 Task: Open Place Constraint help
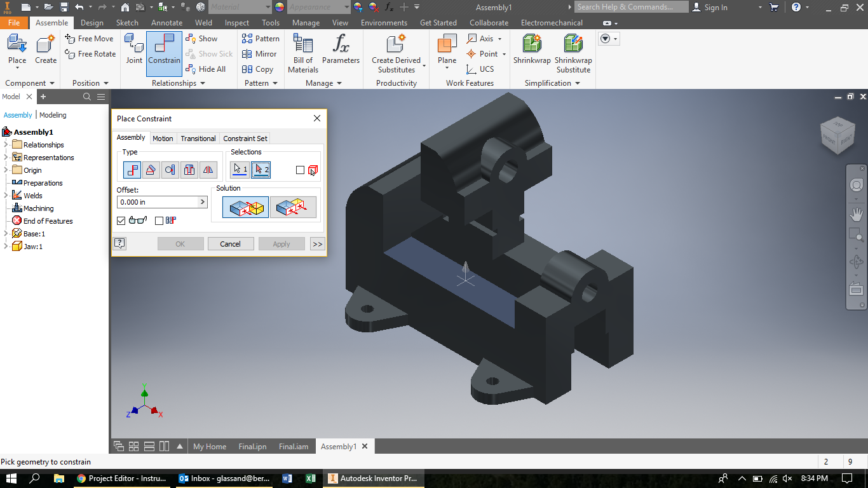[x=119, y=243]
